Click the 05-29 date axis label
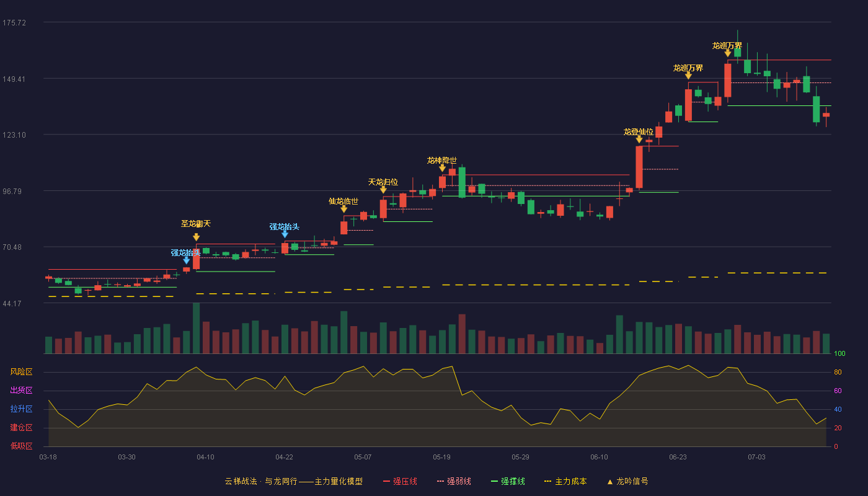 tap(520, 457)
